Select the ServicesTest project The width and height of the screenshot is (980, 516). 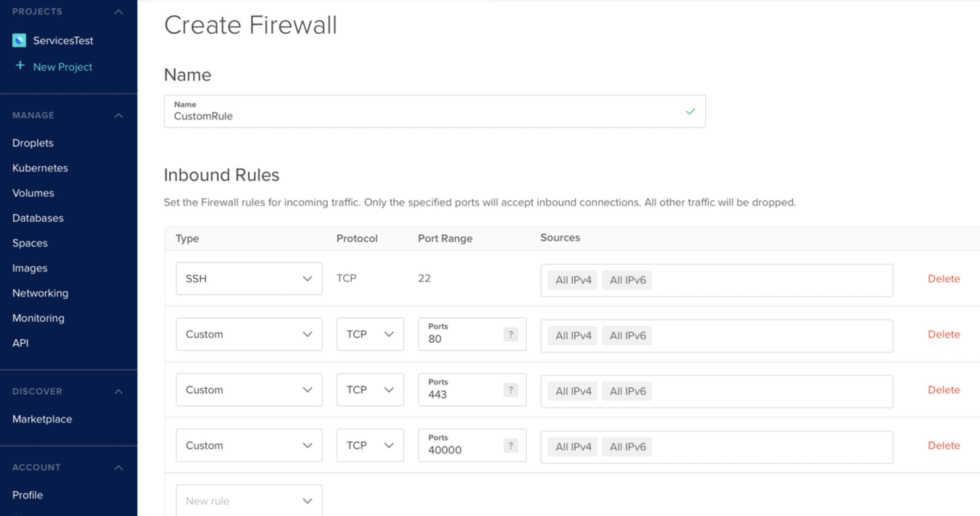click(x=63, y=40)
